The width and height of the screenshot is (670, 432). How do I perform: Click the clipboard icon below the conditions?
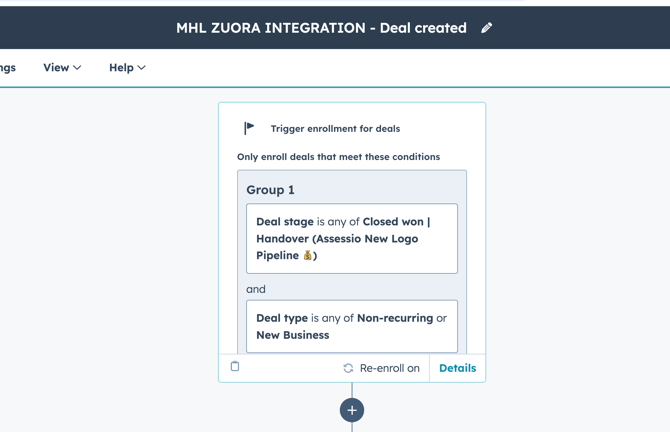235,367
